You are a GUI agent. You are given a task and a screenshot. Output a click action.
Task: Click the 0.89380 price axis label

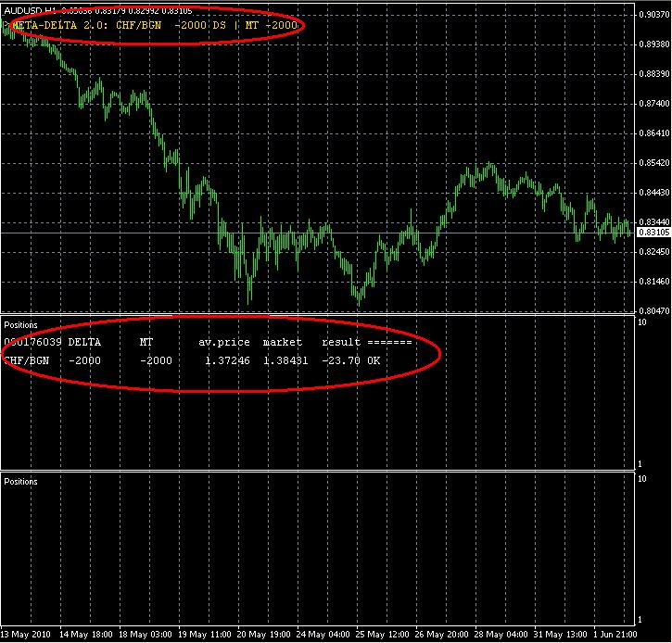coord(653,44)
